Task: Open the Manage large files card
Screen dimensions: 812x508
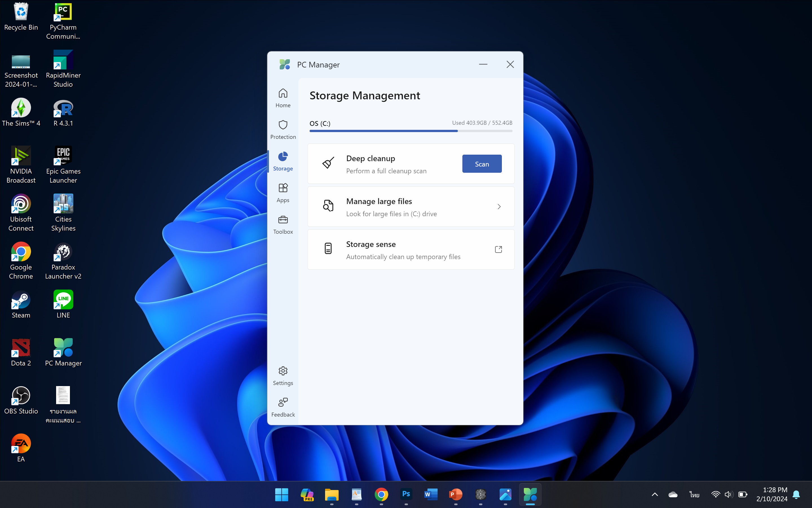Action: pyautogui.click(x=411, y=207)
